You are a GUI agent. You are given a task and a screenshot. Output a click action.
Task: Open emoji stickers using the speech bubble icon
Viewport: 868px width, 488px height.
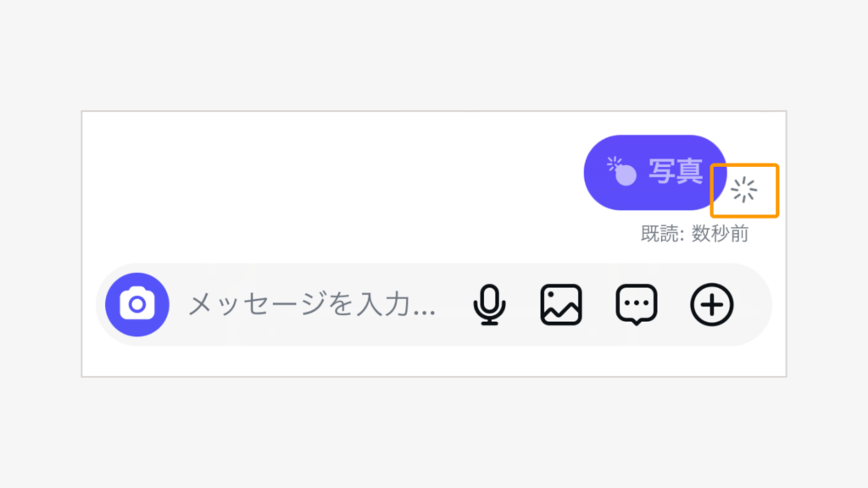click(x=636, y=304)
